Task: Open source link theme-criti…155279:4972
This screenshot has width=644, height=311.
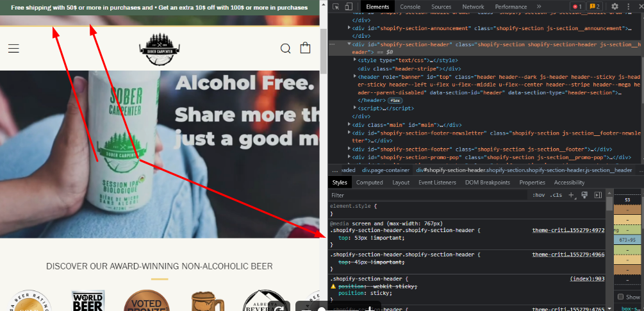Action: (568, 230)
